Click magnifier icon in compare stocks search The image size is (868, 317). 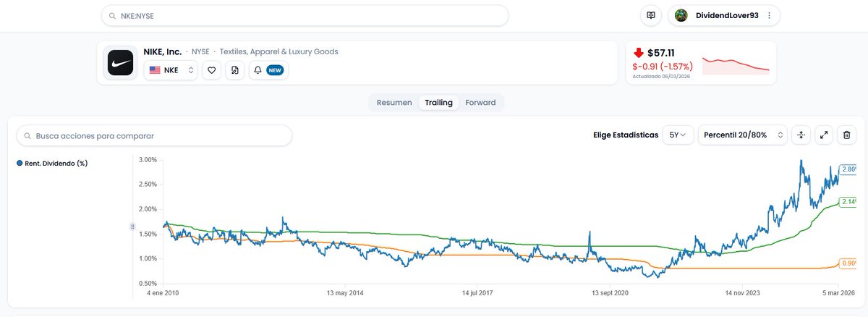(x=28, y=135)
